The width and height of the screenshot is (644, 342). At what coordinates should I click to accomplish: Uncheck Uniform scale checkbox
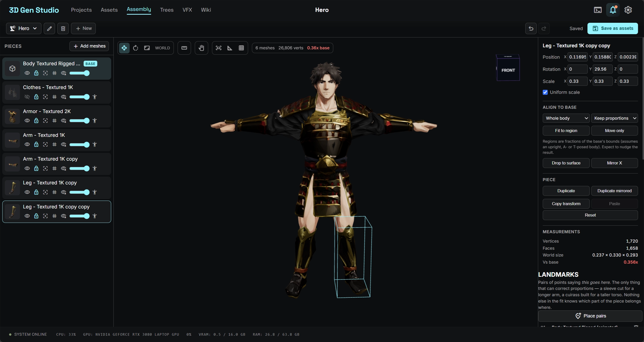(x=545, y=92)
